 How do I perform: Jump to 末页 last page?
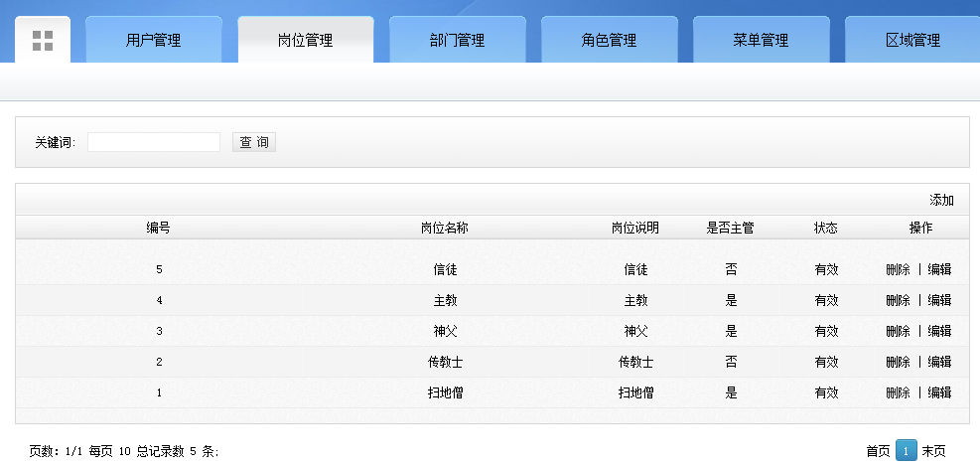[933, 451]
